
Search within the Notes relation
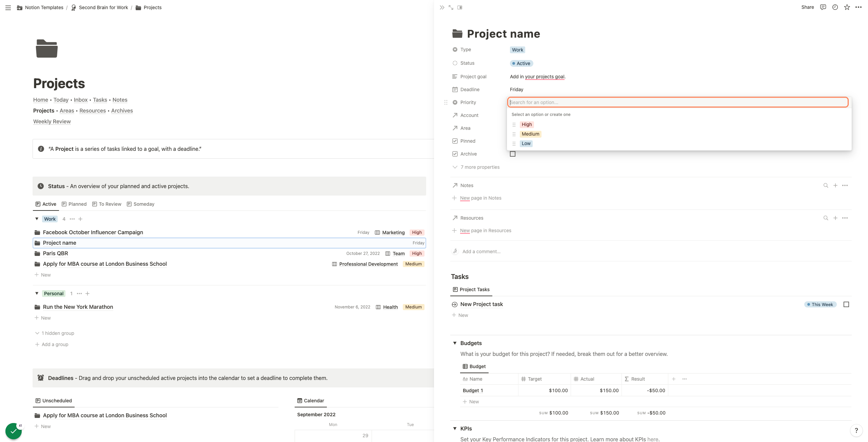(826, 185)
